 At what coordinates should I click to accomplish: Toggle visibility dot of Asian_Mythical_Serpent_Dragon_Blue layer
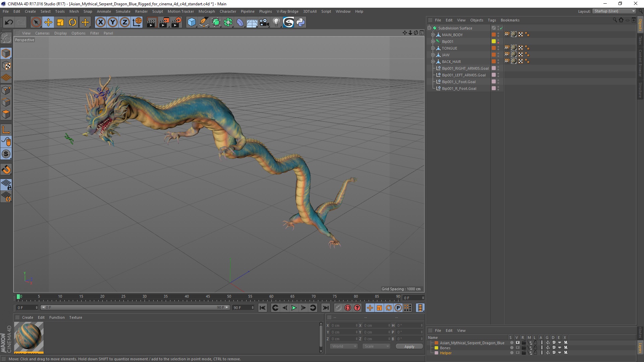(x=512, y=343)
